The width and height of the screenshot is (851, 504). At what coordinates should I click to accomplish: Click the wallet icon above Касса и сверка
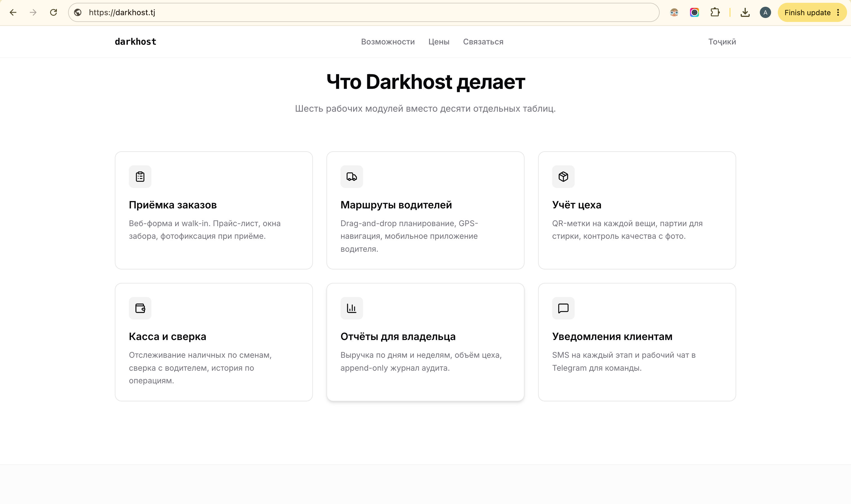click(x=140, y=308)
